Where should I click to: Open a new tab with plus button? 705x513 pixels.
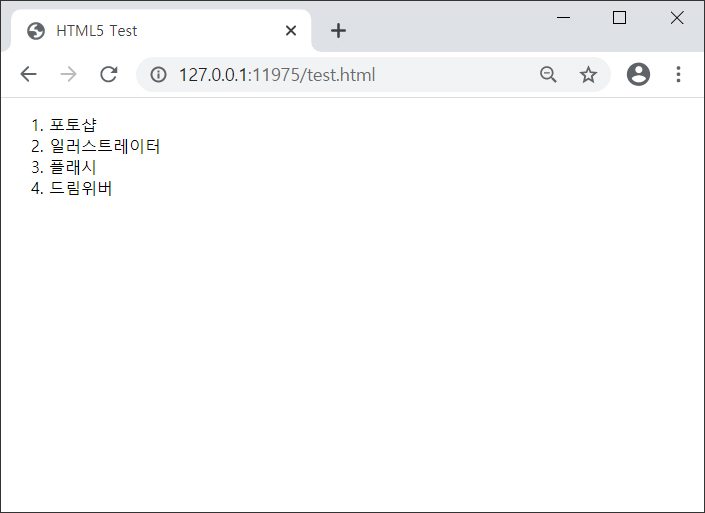[x=338, y=31]
